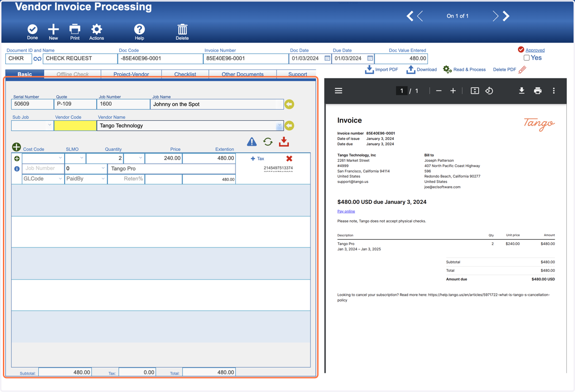This screenshot has height=392, width=575.
Task: Click Delete PDF
Action: [510, 69]
